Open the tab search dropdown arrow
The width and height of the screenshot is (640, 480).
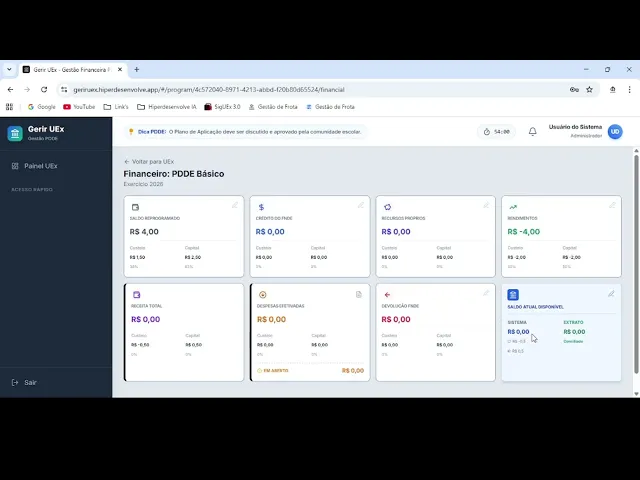[x=9, y=70]
